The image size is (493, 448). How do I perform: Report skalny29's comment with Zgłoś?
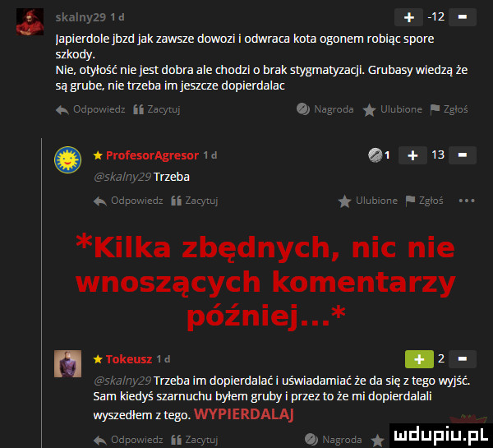click(x=449, y=109)
